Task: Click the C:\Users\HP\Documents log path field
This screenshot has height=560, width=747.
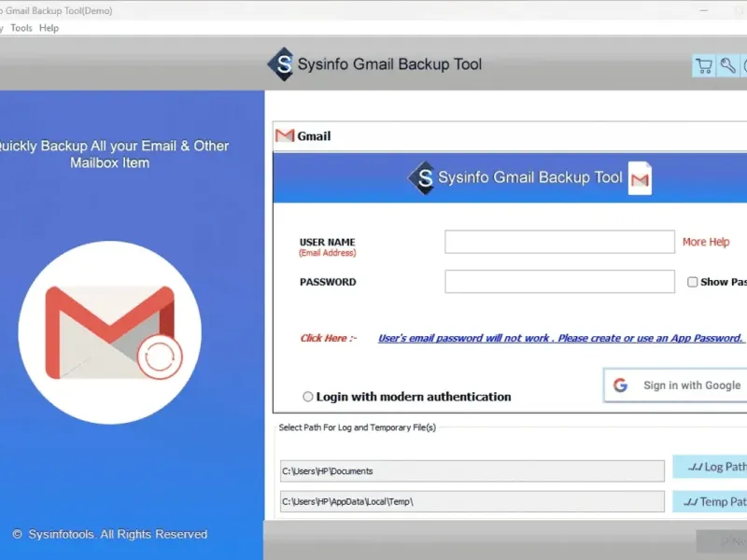Action: coord(472,471)
